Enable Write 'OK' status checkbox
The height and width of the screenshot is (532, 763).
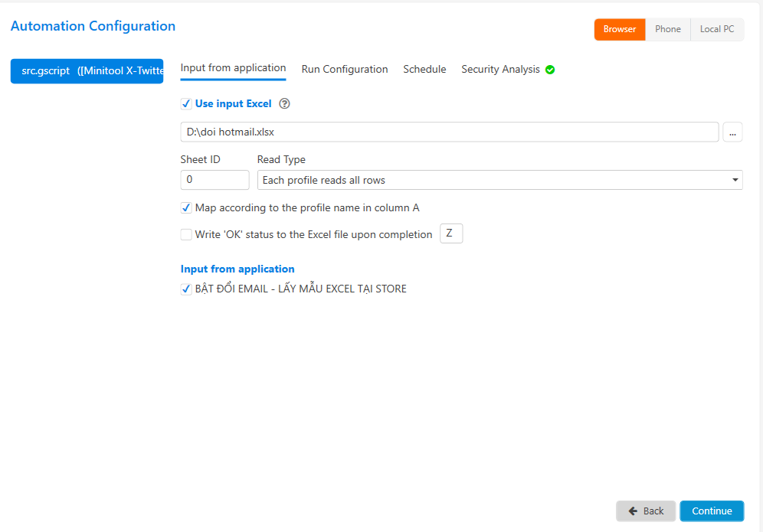click(x=186, y=235)
